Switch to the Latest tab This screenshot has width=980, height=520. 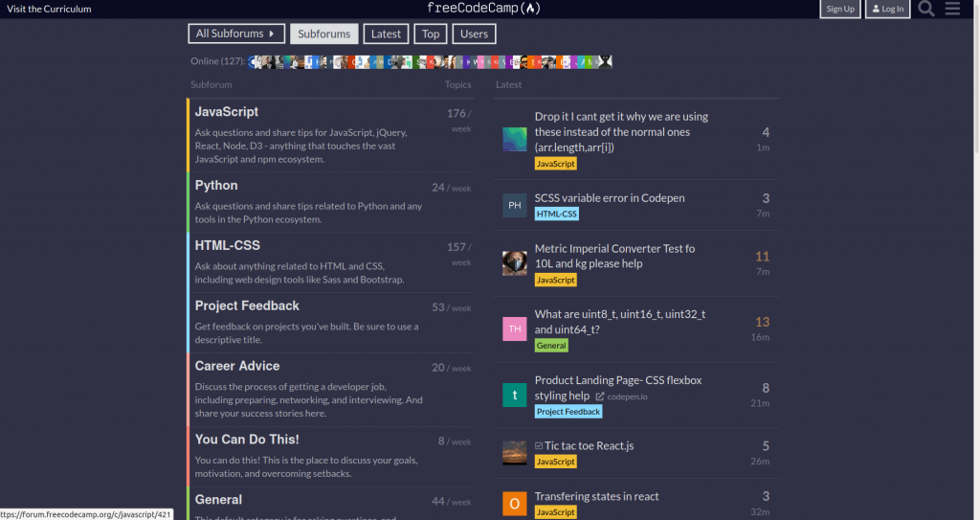(x=386, y=34)
